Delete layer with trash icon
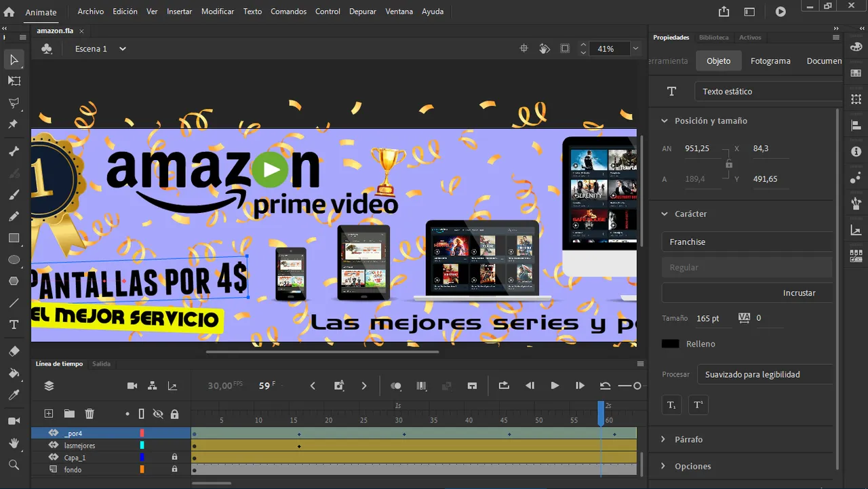 pos(90,414)
